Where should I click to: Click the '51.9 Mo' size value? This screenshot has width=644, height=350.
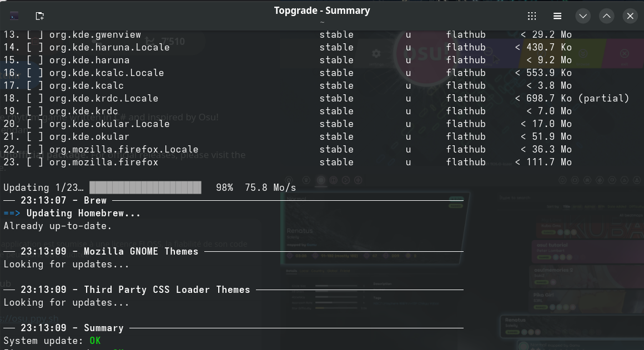tap(552, 136)
